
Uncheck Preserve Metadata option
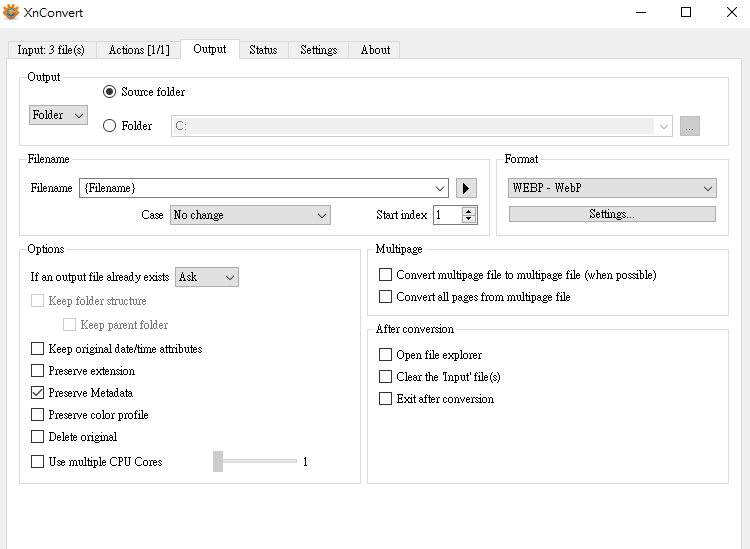tap(38, 393)
